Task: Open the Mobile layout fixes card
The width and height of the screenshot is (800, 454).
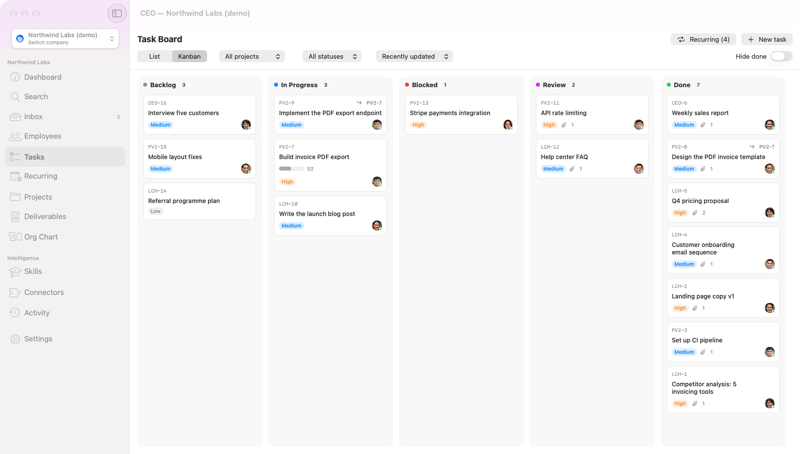Action: coord(199,158)
